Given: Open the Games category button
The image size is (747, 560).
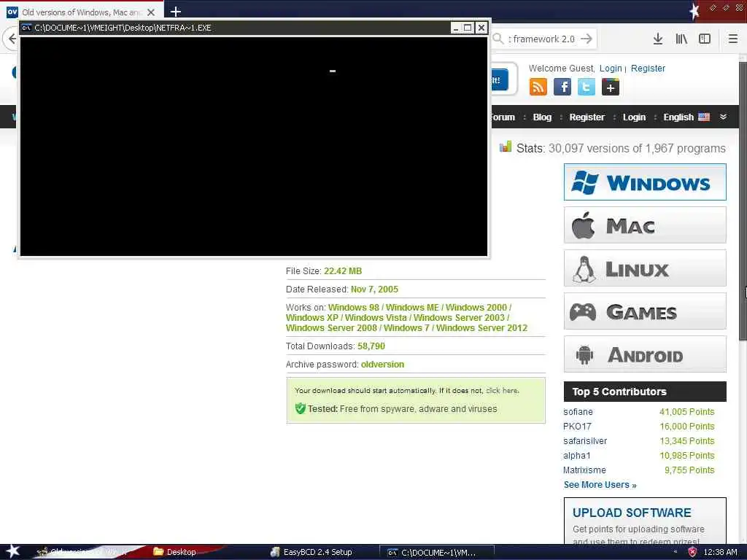Looking at the screenshot, I should (645, 311).
